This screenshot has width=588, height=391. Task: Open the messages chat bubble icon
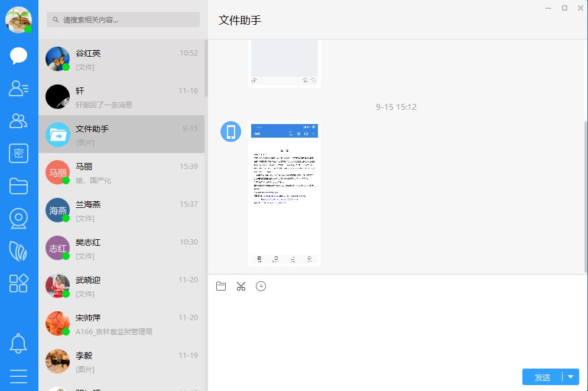[x=19, y=56]
